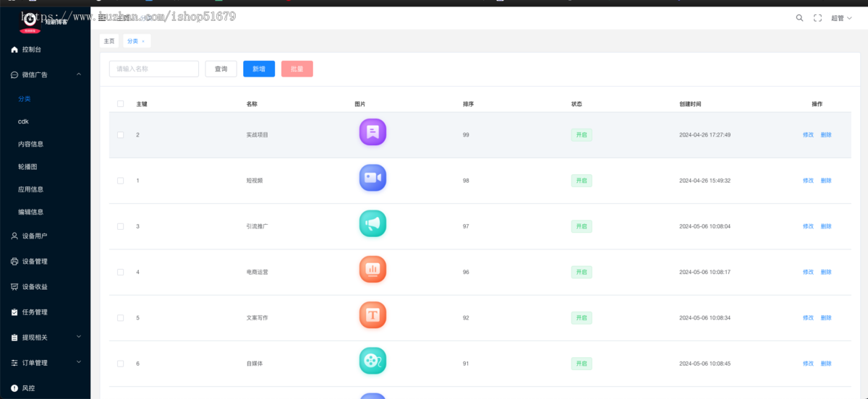
Task: Click the site logo in the sidebar header
Action: pos(30,21)
